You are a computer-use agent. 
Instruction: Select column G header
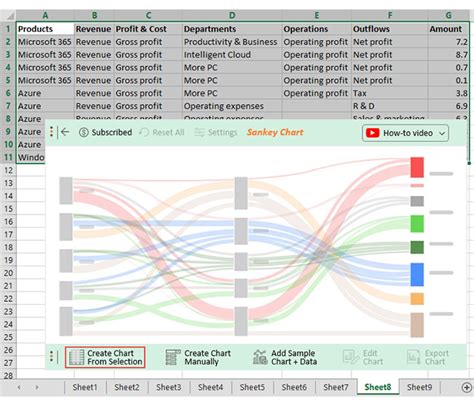pyautogui.click(x=449, y=15)
